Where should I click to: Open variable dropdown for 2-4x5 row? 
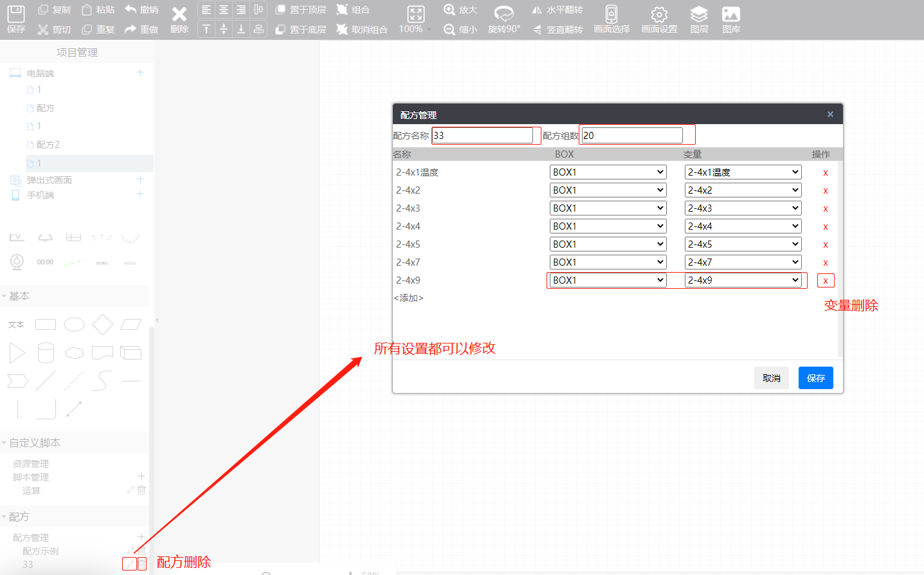(743, 244)
